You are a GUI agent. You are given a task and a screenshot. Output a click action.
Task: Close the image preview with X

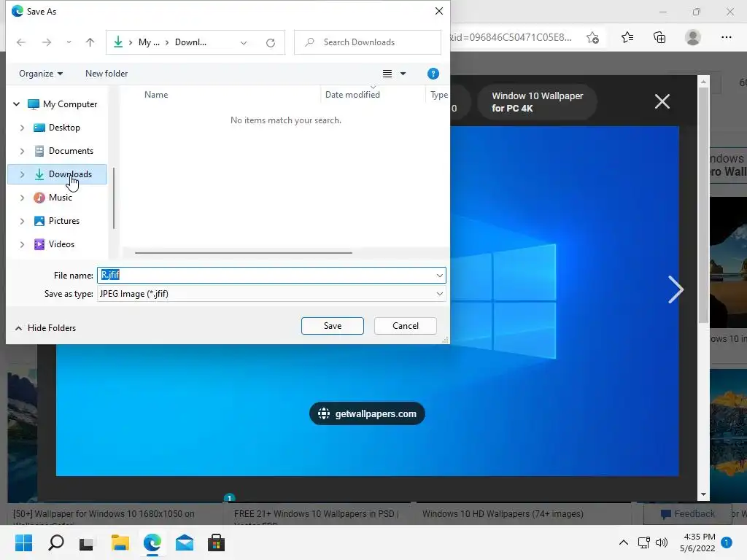point(662,101)
